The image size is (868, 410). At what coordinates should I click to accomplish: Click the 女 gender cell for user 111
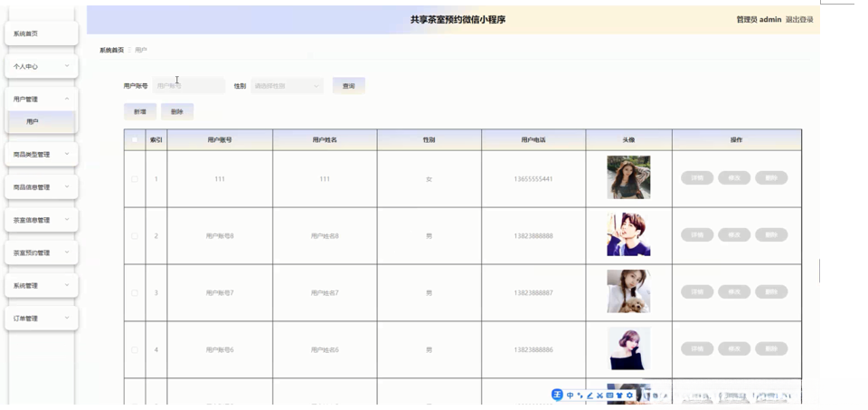[x=429, y=179]
